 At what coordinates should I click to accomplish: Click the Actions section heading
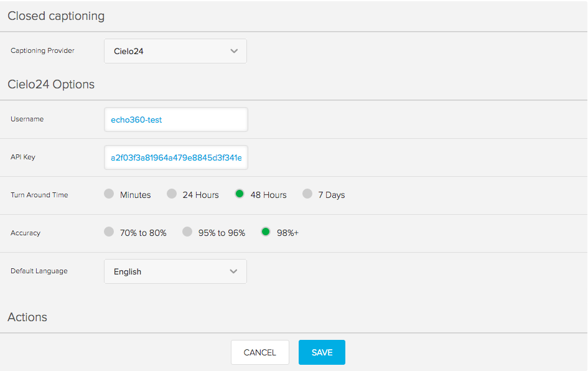pos(27,317)
